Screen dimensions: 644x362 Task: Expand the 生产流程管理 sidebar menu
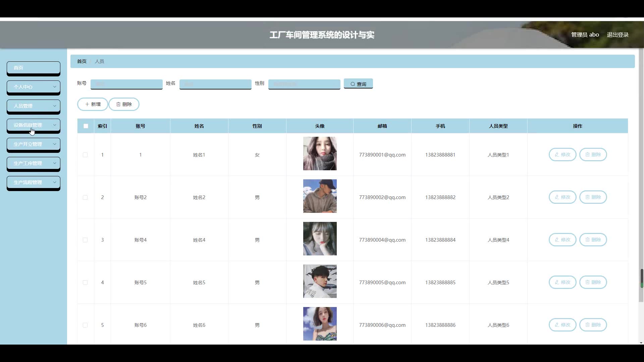point(34,182)
